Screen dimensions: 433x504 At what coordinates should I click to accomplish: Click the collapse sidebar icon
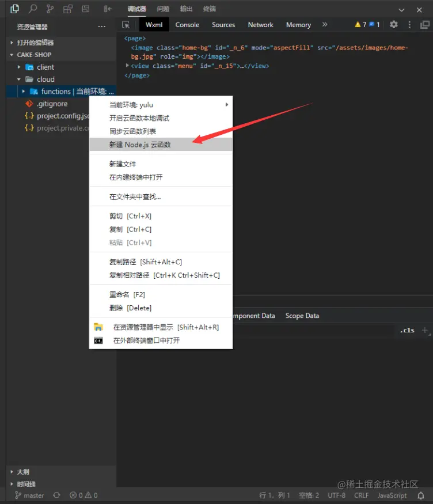(x=108, y=9)
